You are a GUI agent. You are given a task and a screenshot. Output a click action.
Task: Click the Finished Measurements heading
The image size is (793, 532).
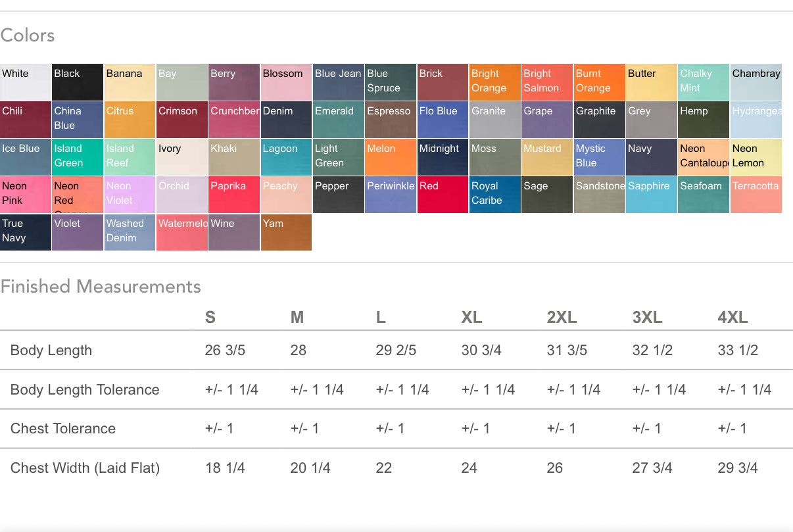point(101,287)
